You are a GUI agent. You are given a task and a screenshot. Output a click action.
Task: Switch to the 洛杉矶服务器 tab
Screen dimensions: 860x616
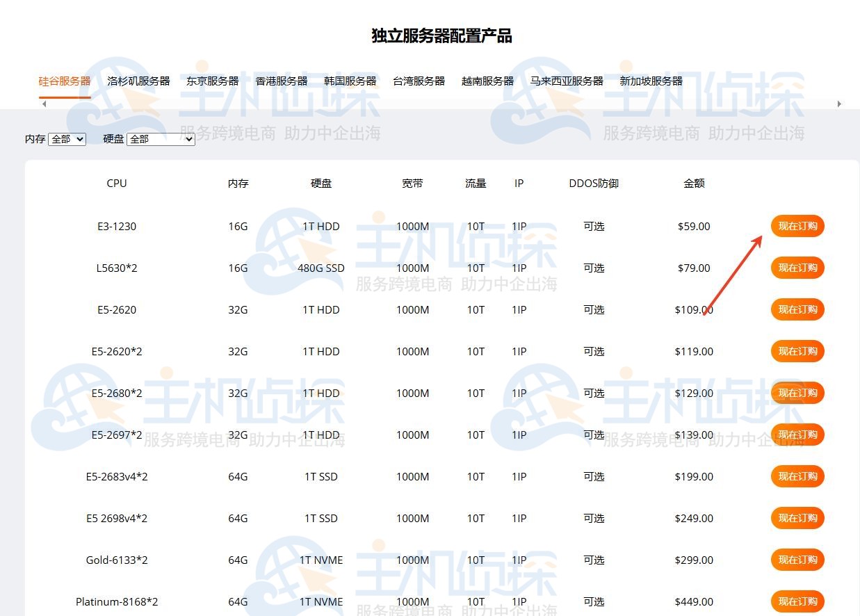[138, 81]
